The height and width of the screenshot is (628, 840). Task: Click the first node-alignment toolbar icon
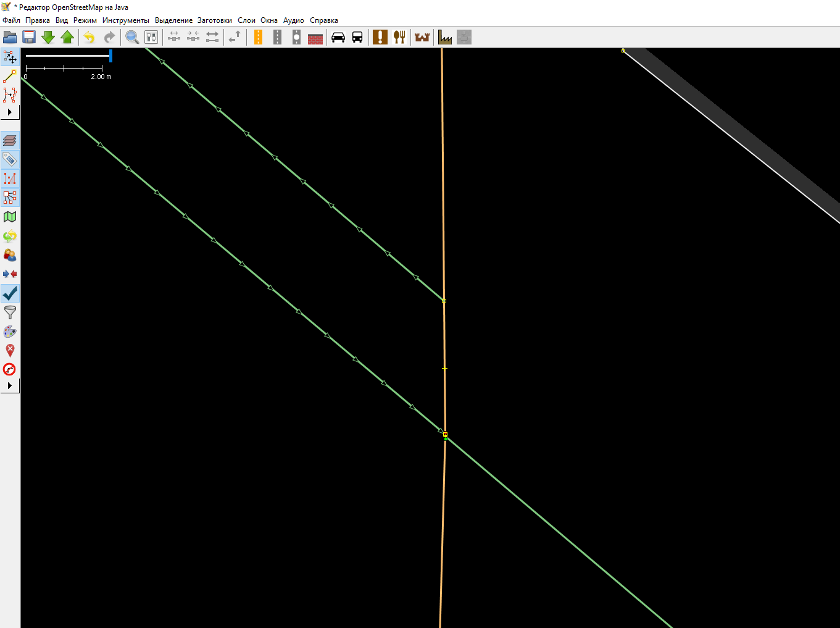[174, 37]
